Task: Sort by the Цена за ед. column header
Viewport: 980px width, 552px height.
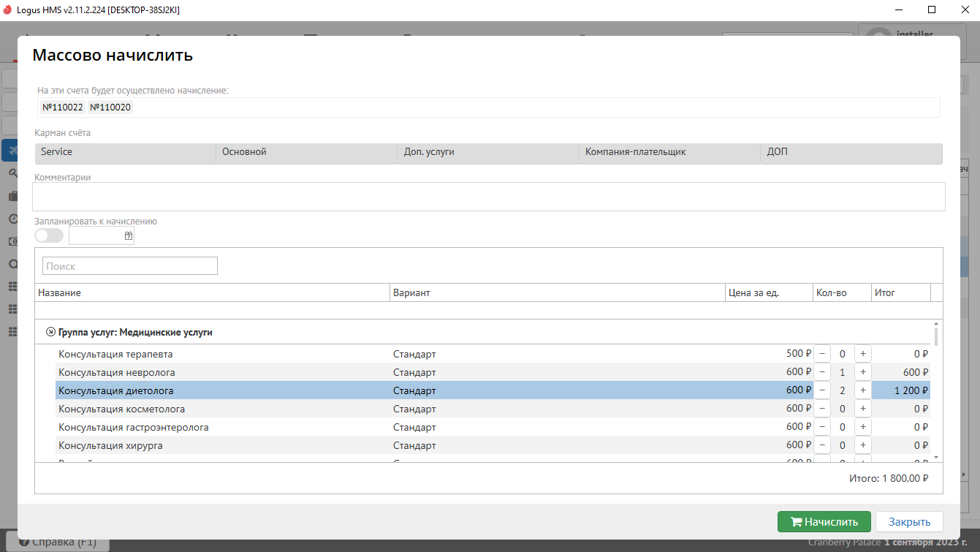Action: [x=769, y=292]
